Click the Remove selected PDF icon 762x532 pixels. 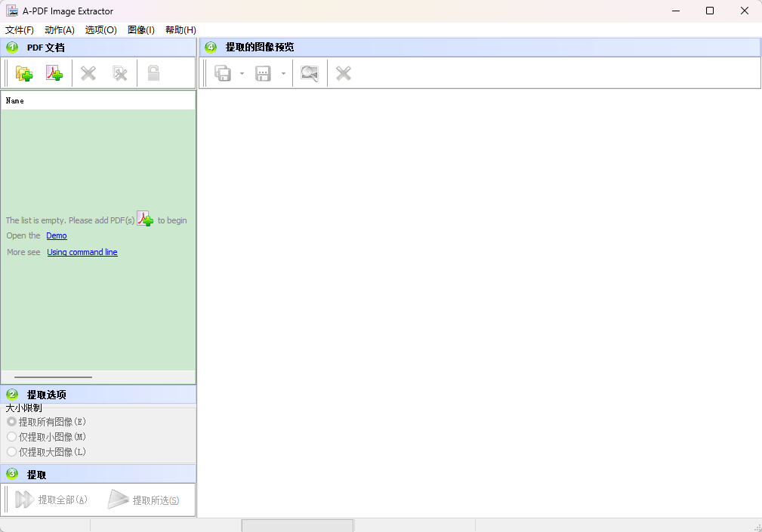pos(88,73)
